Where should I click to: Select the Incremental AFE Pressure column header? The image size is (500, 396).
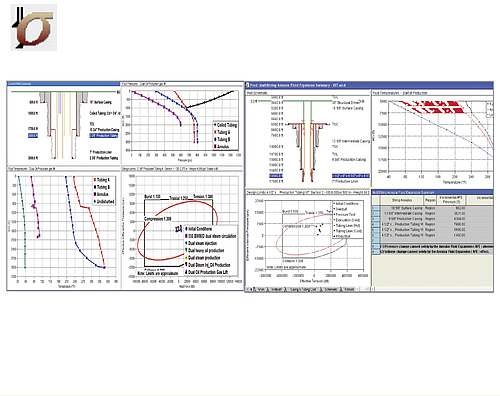pos(451,200)
